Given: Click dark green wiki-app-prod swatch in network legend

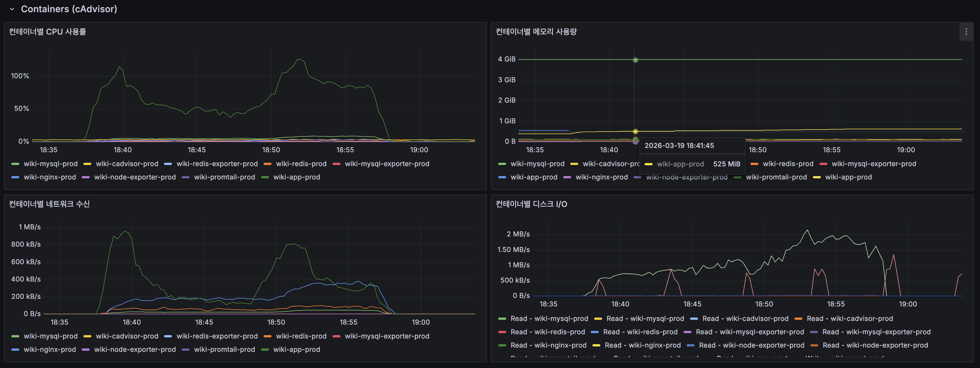Looking at the screenshot, I should point(265,350).
